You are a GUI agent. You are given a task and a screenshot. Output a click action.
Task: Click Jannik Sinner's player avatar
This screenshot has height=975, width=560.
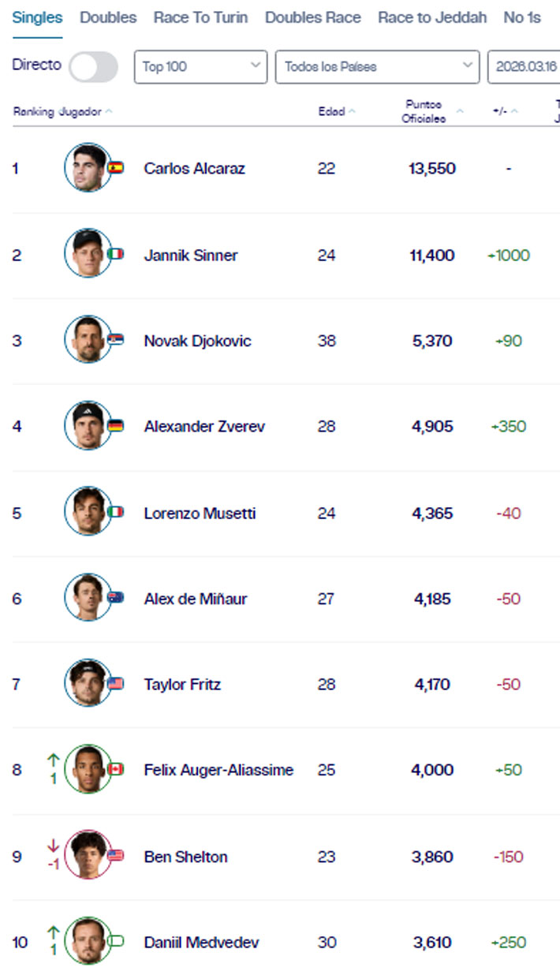point(88,253)
